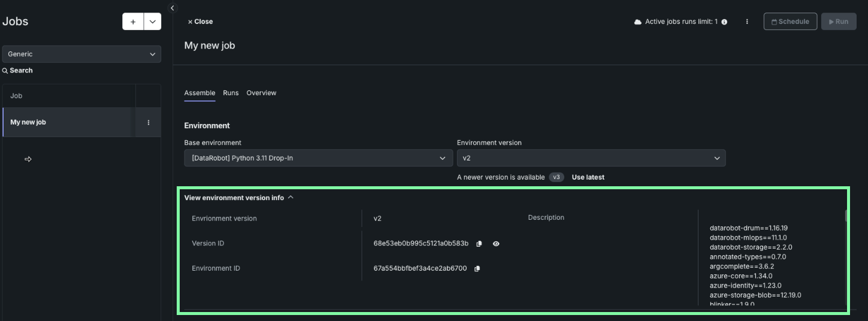Select My new job in the list
Image resolution: width=868 pixels, height=321 pixels.
[x=66, y=122]
